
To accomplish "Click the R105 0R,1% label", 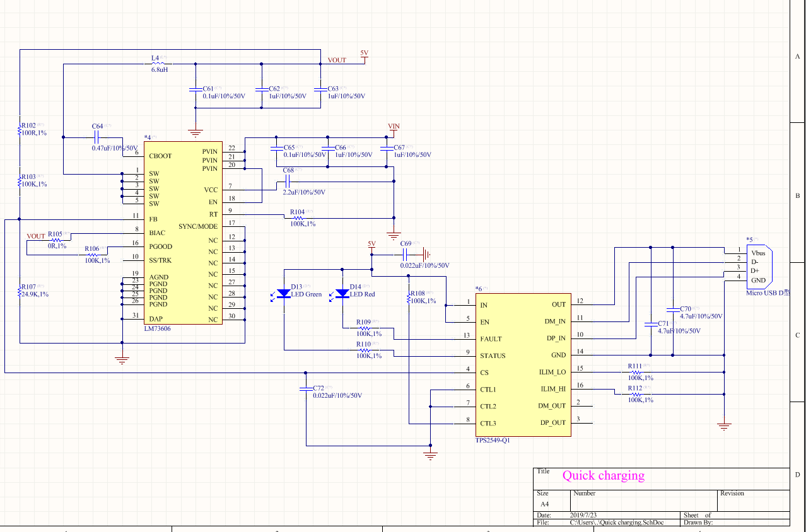I will (x=57, y=240).
